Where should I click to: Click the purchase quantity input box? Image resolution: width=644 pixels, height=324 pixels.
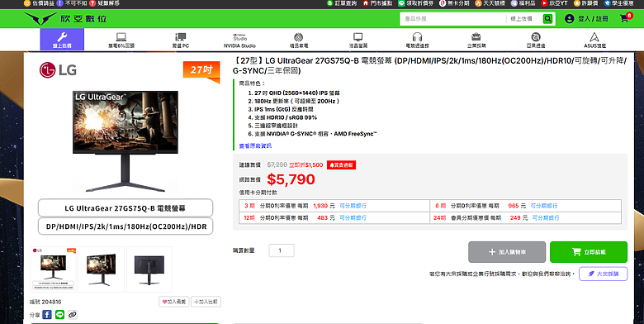coord(282,250)
